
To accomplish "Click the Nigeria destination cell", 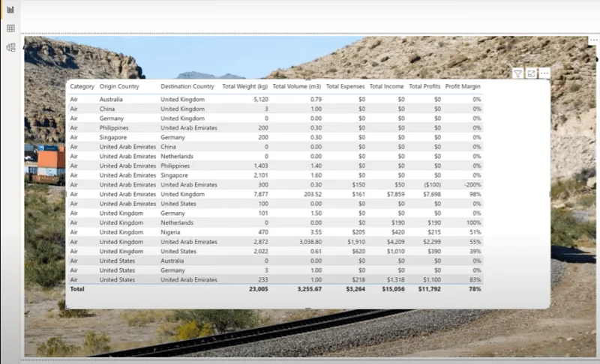I will pos(170,232).
